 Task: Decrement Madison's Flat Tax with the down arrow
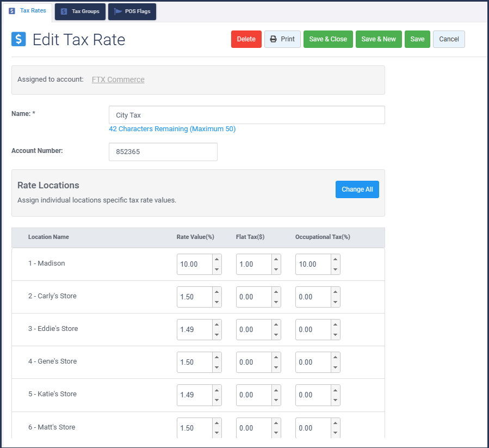pos(275,268)
